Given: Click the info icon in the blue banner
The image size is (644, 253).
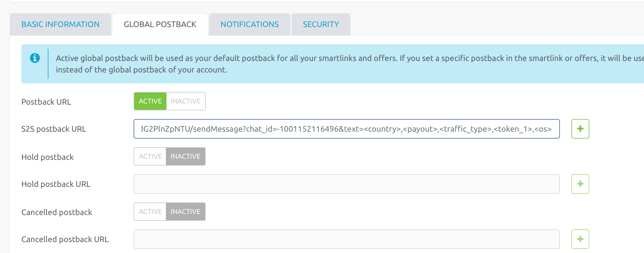Looking at the screenshot, I should (x=35, y=58).
